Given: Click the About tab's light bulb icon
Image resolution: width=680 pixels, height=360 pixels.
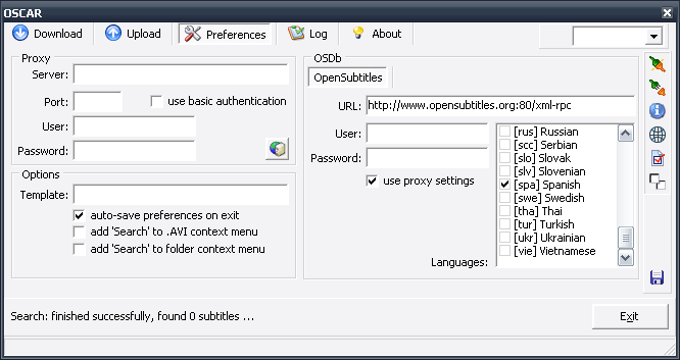Looking at the screenshot, I should (358, 33).
